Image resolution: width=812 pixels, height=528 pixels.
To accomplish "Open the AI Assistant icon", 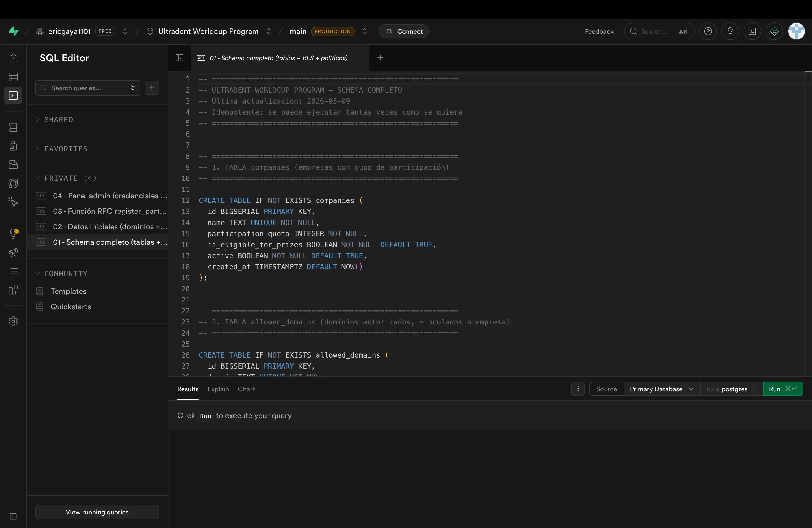I will 774,31.
